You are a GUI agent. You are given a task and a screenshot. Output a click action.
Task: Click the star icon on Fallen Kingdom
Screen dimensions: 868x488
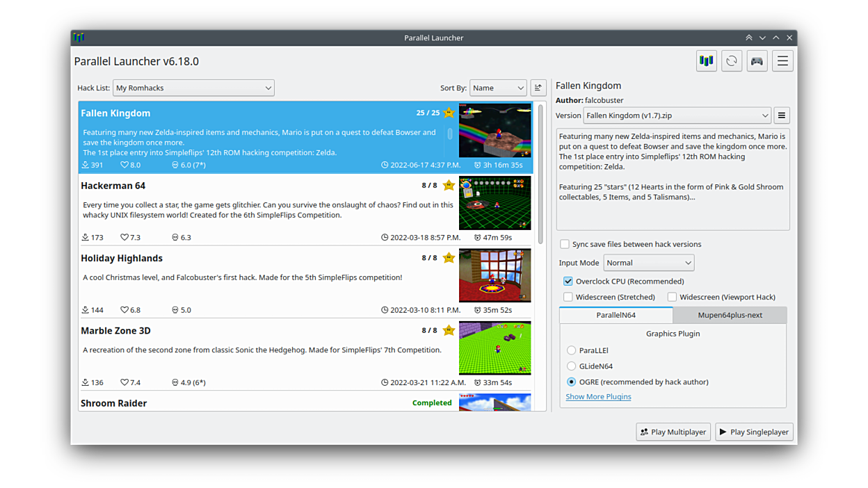click(449, 113)
